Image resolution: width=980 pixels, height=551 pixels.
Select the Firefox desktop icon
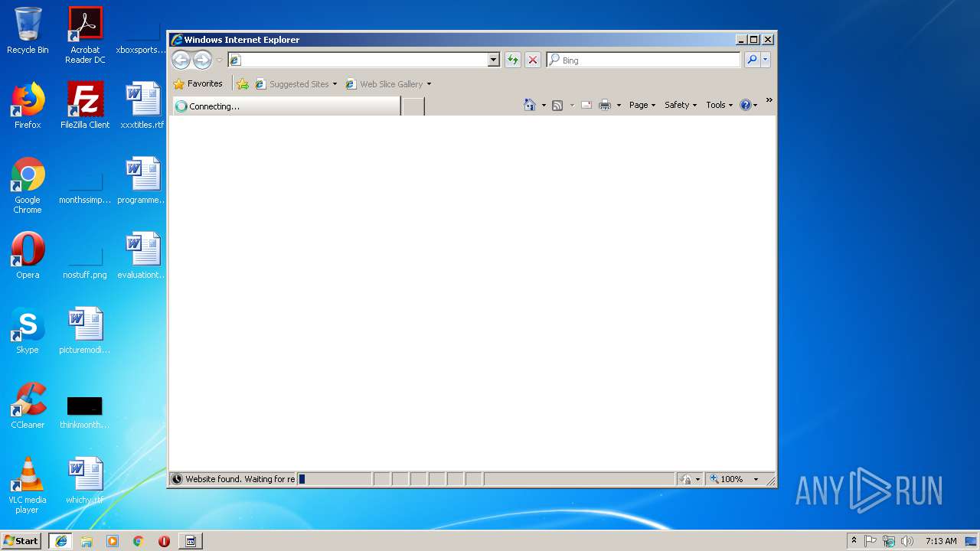[x=28, y=106]
